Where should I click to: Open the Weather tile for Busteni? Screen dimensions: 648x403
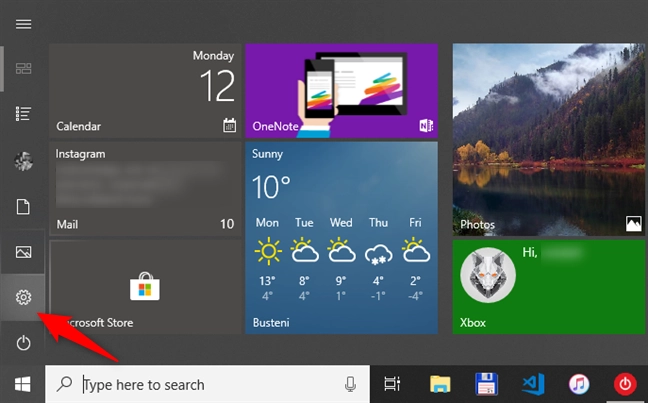click(341, 238)
